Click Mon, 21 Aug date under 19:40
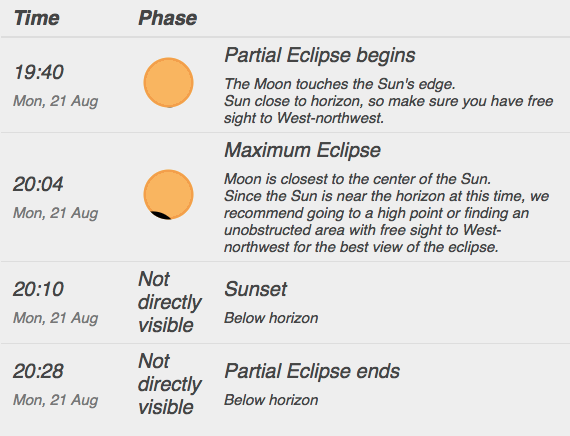570x436 pixels. [x=56, y=101]
